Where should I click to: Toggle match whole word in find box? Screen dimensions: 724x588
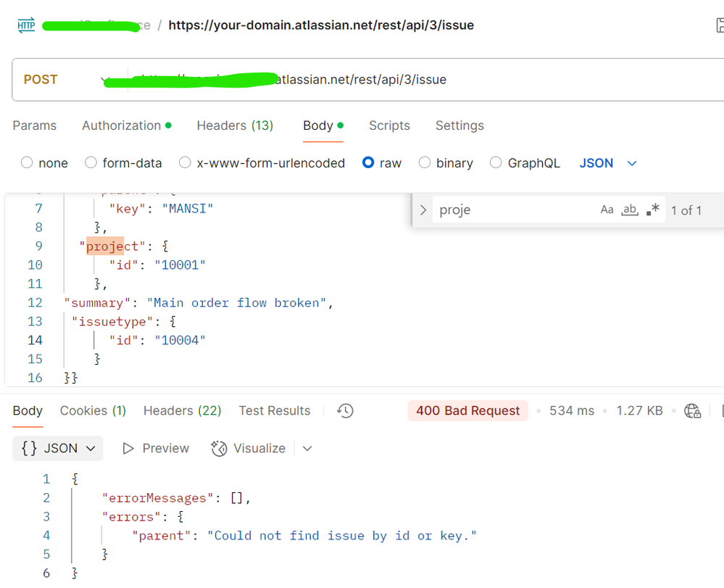(630, 210)
